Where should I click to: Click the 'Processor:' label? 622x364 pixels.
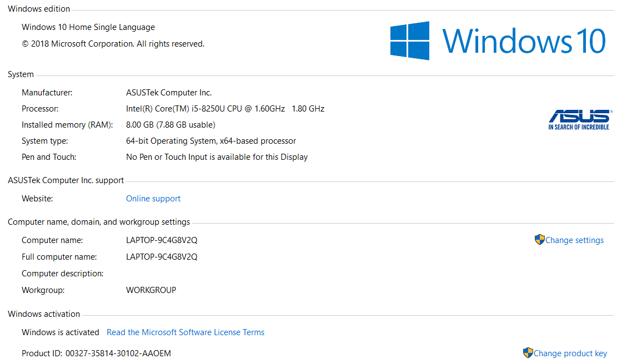[x=40, y=109]
